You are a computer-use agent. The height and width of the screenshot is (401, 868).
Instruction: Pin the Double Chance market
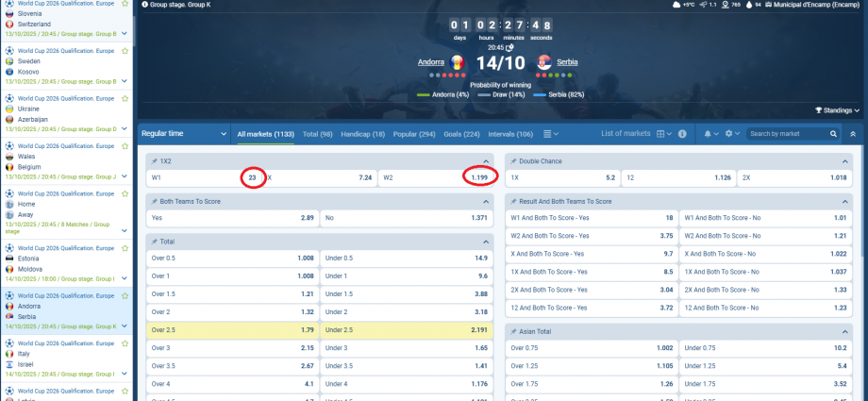[515, 161]
